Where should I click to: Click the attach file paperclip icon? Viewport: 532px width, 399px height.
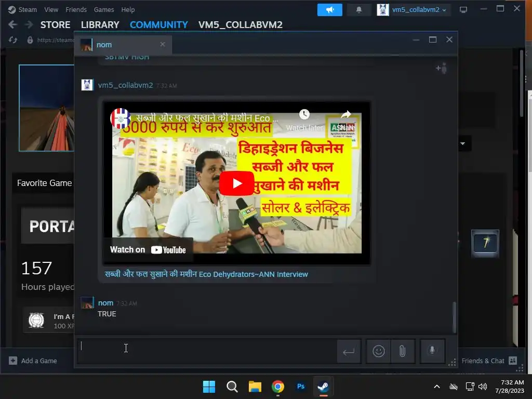(x=403, y=351)
